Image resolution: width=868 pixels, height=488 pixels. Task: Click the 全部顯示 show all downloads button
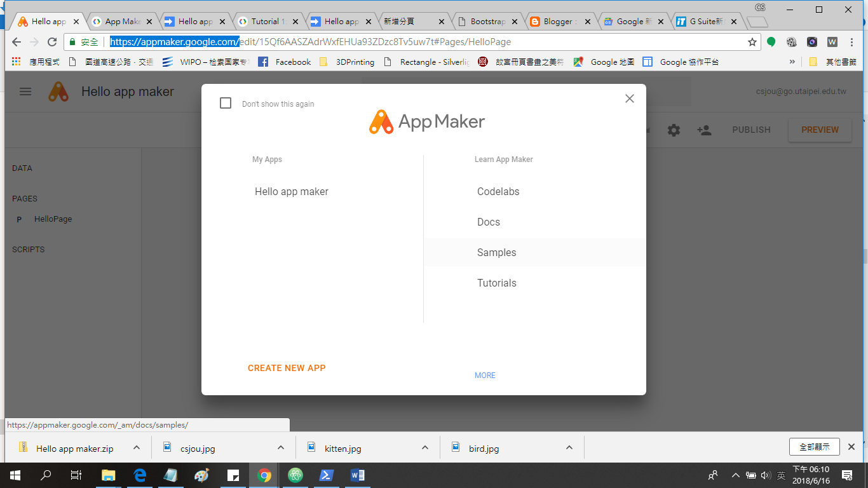(815, 447)
